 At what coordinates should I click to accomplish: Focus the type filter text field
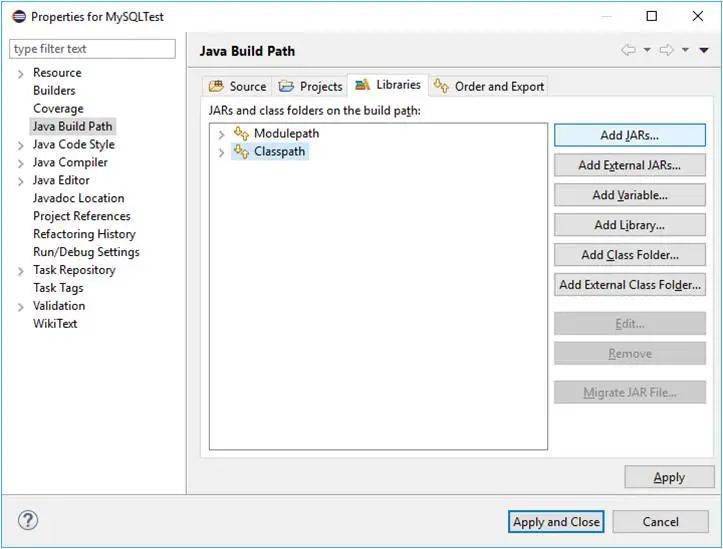[x=92, y=49]
